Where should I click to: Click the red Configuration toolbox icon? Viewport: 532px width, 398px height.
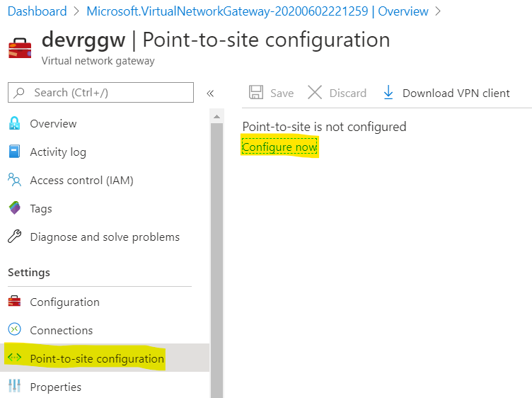click(14, 302)
